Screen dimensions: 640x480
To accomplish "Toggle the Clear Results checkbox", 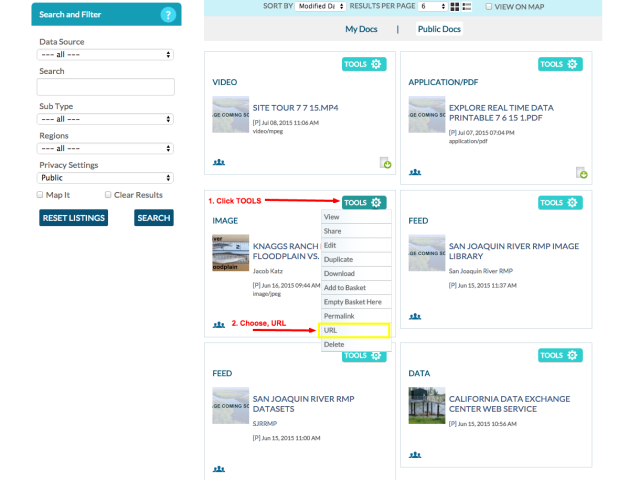I will [x=108, y=195].
